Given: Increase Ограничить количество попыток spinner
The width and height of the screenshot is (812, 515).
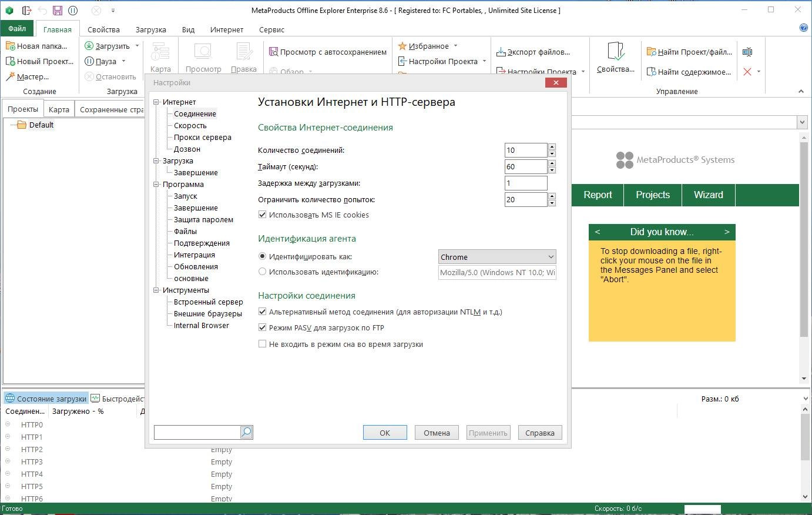Looking at the screenshot, I should click(x=552, y=196).
